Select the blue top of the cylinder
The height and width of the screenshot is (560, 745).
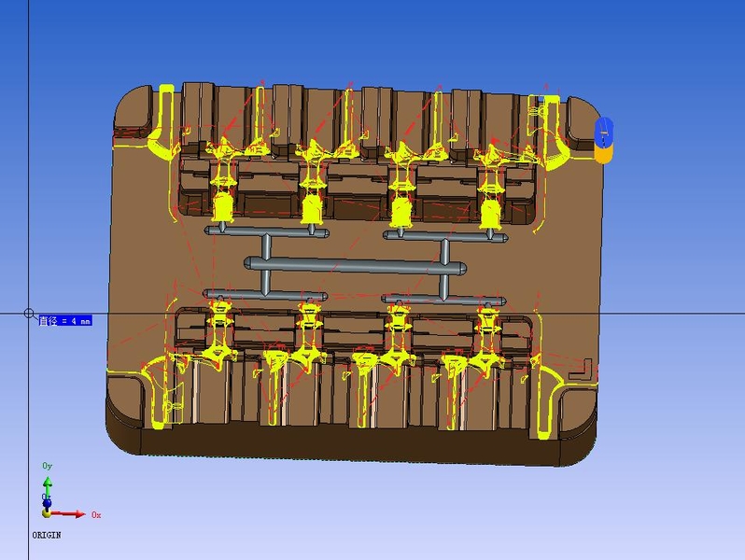point(603,132)
